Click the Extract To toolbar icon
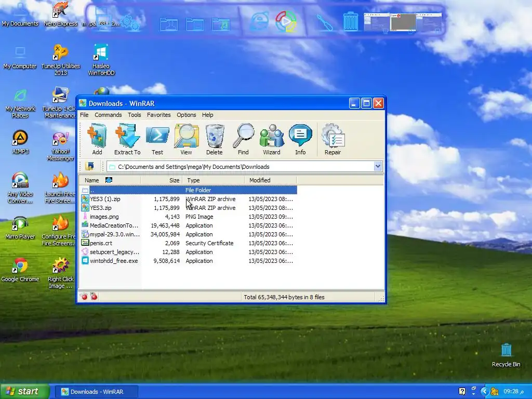This screenshot has width=532, height=399. click(127, 139)
